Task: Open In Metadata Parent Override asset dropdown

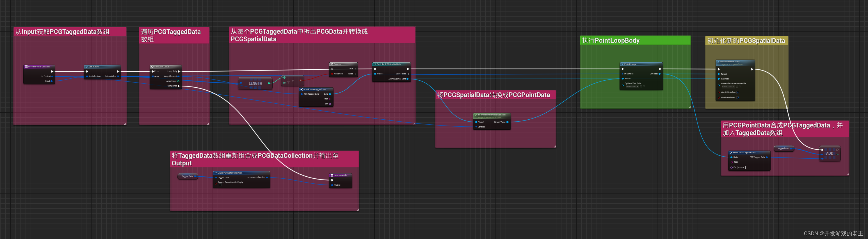Action: point(728,87)
